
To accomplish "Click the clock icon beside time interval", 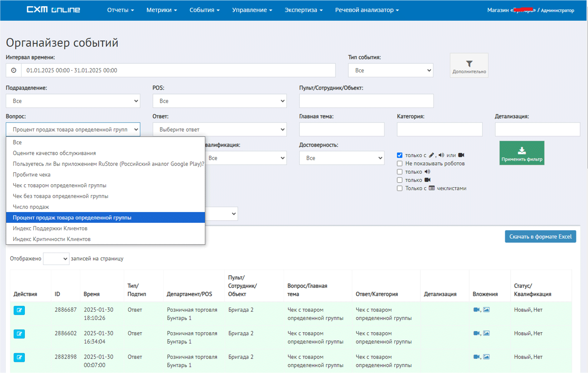I will (x=14, y=70).
